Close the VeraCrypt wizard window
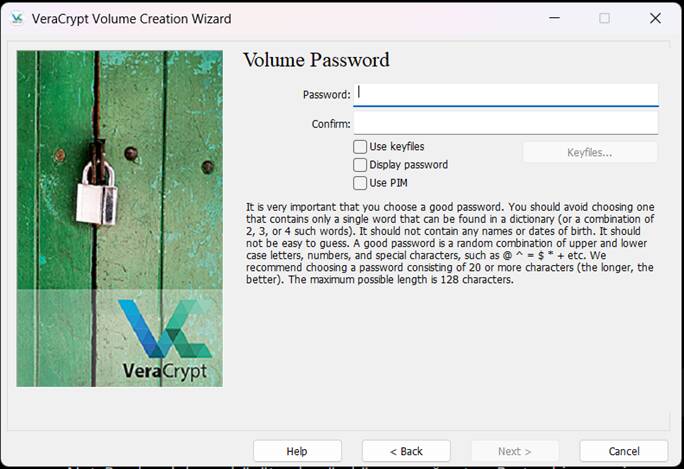The width and height of the screenshot is (684, 469). point(655,18)
